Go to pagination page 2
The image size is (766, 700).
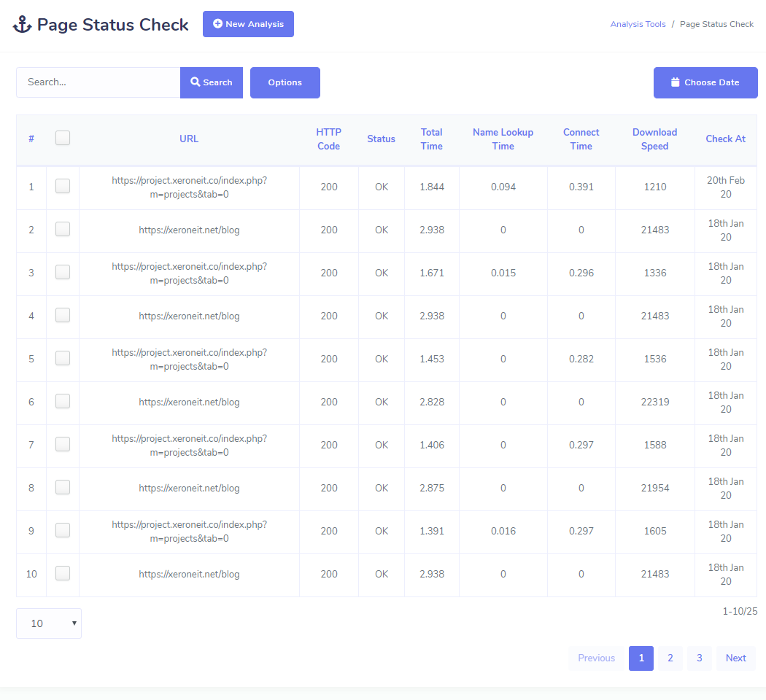pyautogui.click(x=670, y=658)
